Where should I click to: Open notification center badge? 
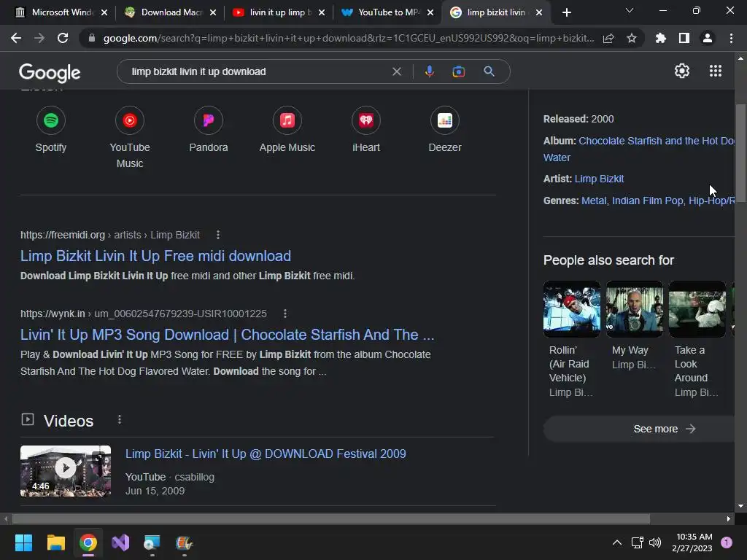coord(727,542)
